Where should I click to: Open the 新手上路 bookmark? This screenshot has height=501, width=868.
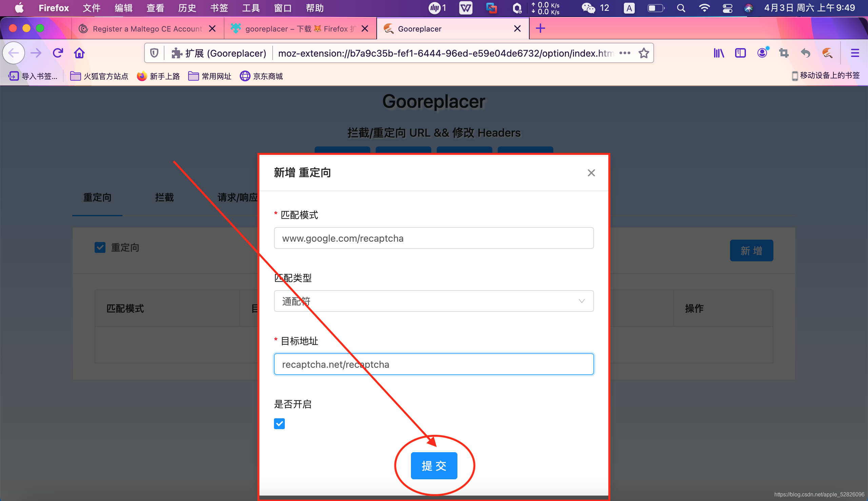coord(158,76)
